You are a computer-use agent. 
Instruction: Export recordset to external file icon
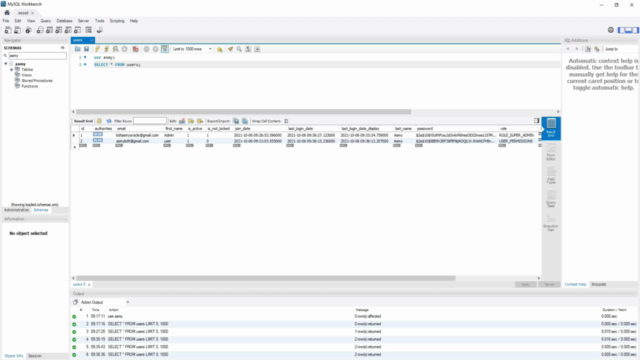[236, 121]
